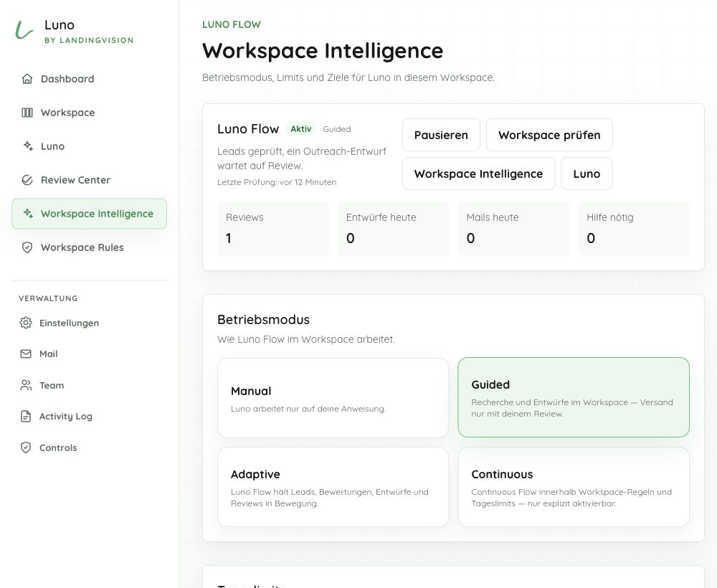The width and height of the screenshot is (717, 588).
Task: Click the VERWALTUNG section label
Action: pos(48,298)
